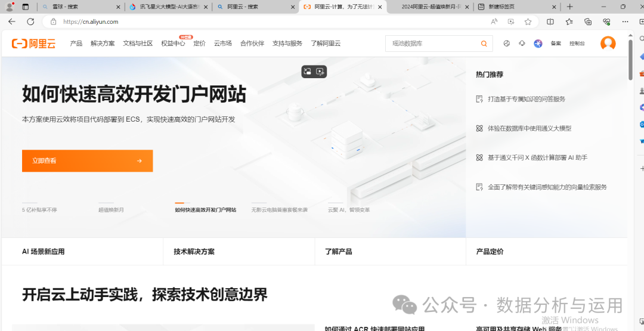Open 体验在数据库中使用通义大模型 recommendation
The height and width of the screenshot is (331, 644).
click(530, 129)
